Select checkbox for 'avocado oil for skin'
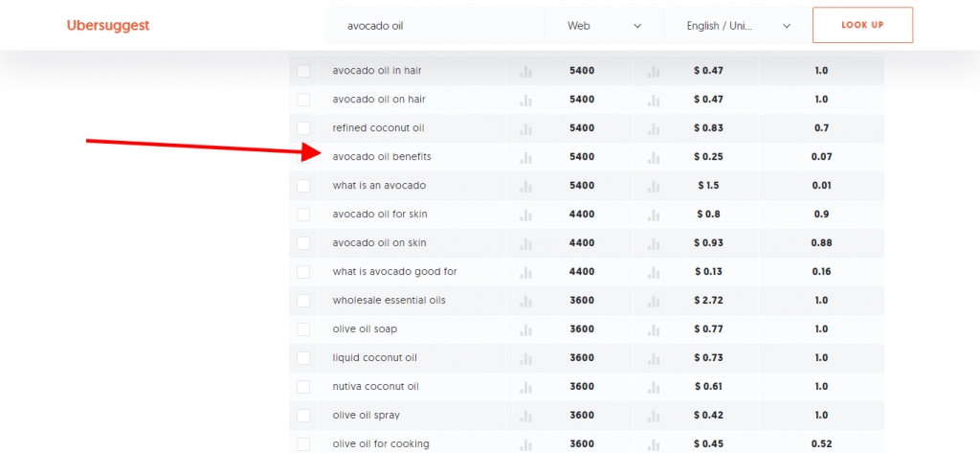Image resolution: width=980 pixels, height=453 pixels. click(x=303, y=215)
